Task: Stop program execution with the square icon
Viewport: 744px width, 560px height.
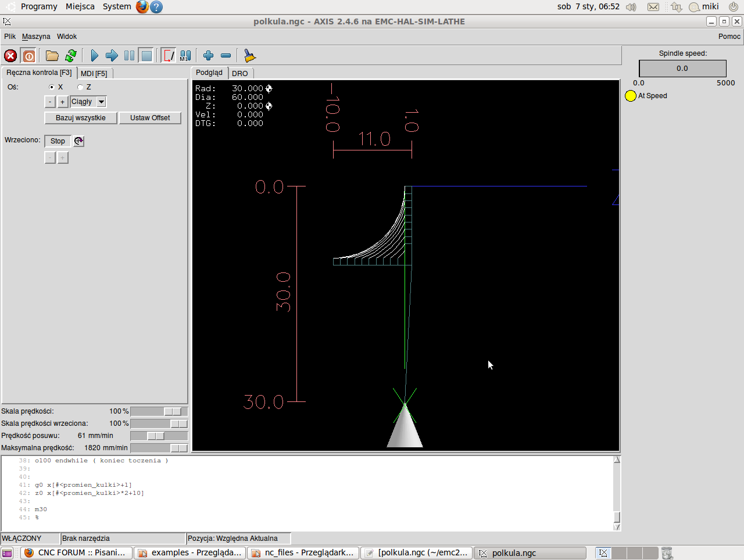Action: (146, 56)
